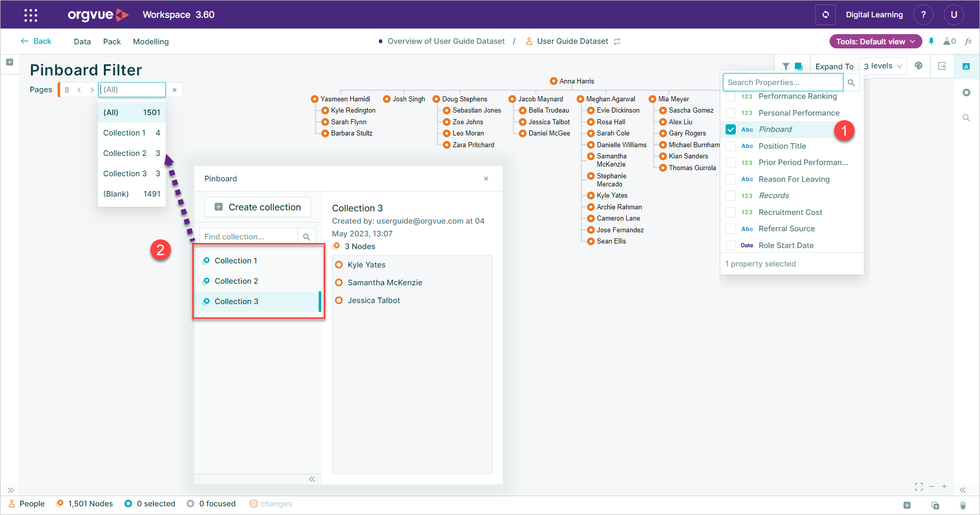Click the refresh sync icon in header

point(826,15)
